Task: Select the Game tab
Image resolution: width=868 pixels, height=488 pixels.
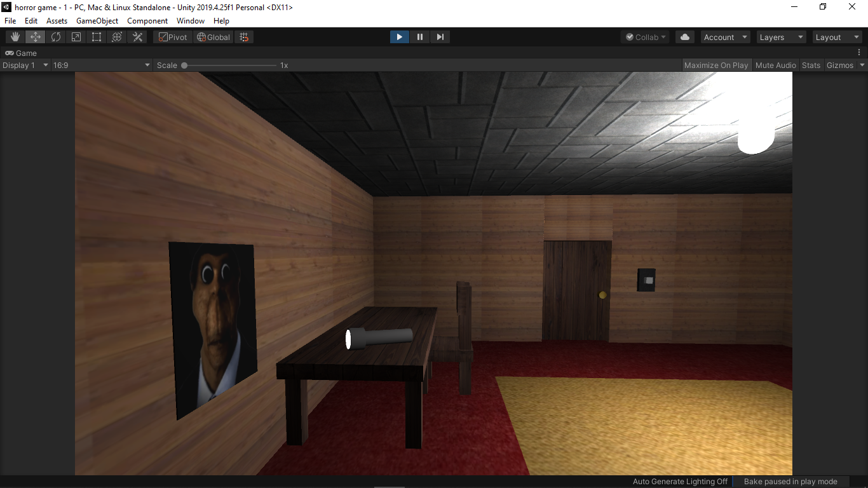Action: tap(21, 53)
